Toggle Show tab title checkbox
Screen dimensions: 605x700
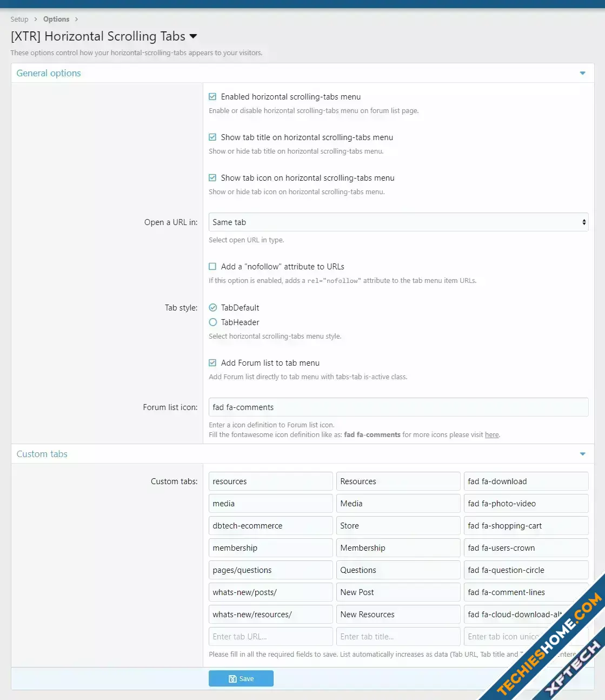(x=212, y=137)
